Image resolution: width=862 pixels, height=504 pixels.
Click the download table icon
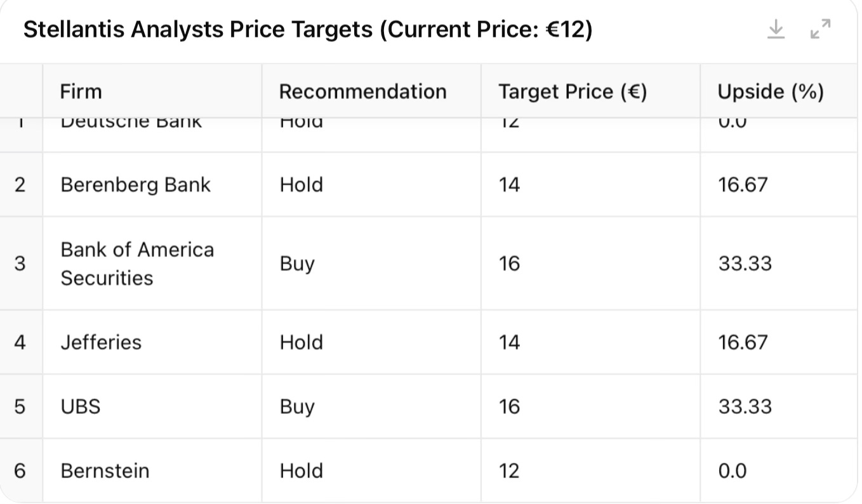coord(776,29)
